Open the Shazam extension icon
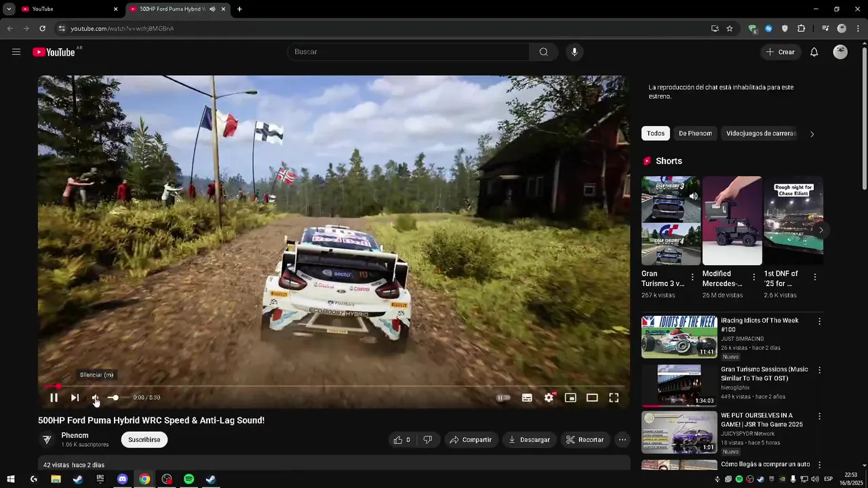Viewport: 868px width, 488px height. point(768,28)
